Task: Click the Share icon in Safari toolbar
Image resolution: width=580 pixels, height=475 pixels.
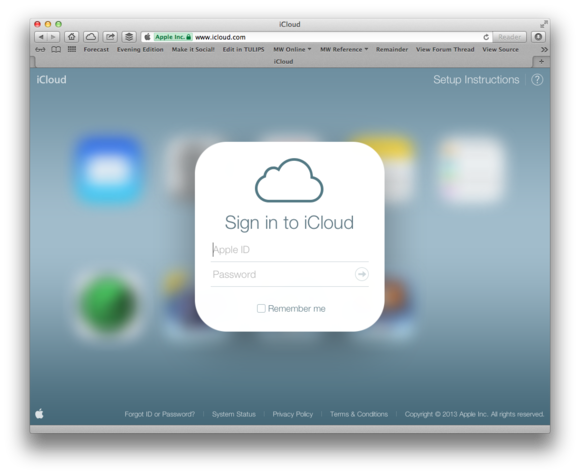Action: click(x=110, y=37)
